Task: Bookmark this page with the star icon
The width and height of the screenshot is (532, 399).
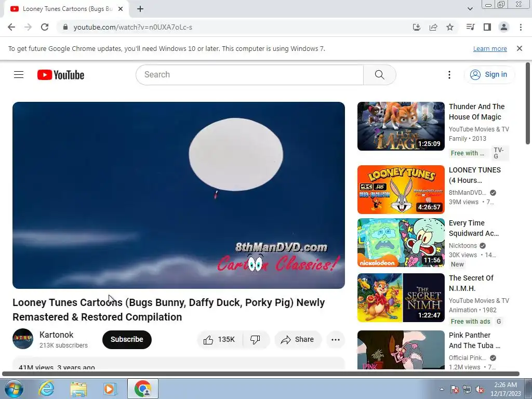Action: pos(450,27)
